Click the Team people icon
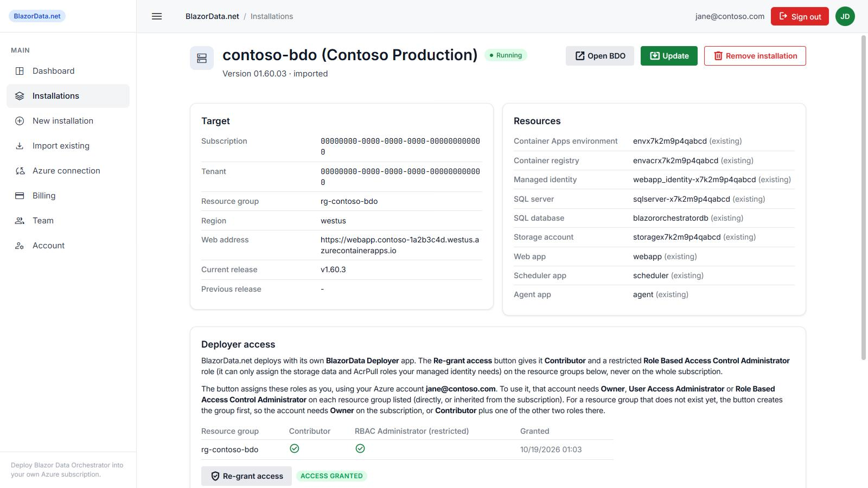 click(x=20, y=221)
